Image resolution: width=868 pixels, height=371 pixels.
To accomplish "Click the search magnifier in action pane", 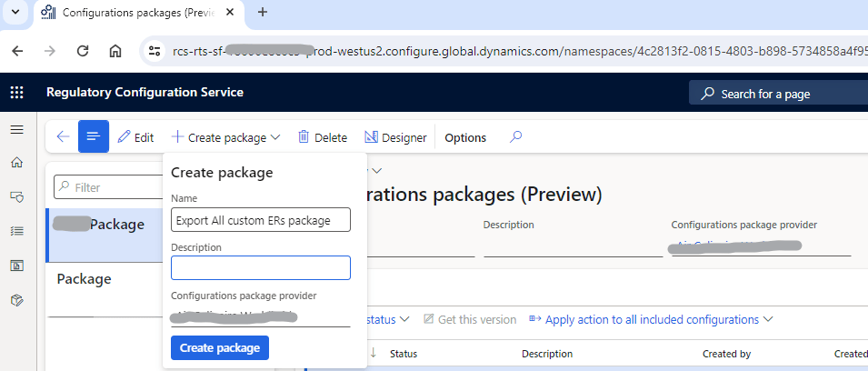I will (515, 137).
